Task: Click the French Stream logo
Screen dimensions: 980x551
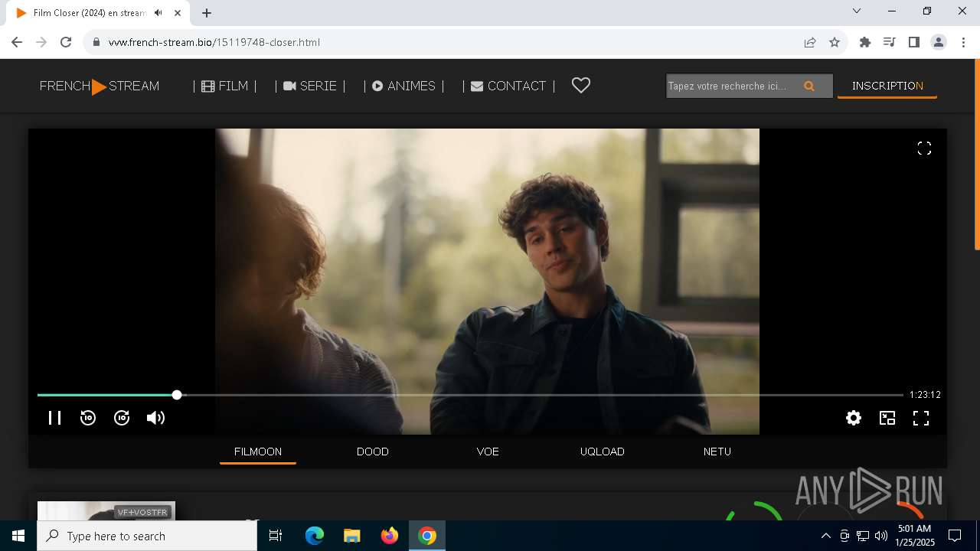Action: pos(100,86)
